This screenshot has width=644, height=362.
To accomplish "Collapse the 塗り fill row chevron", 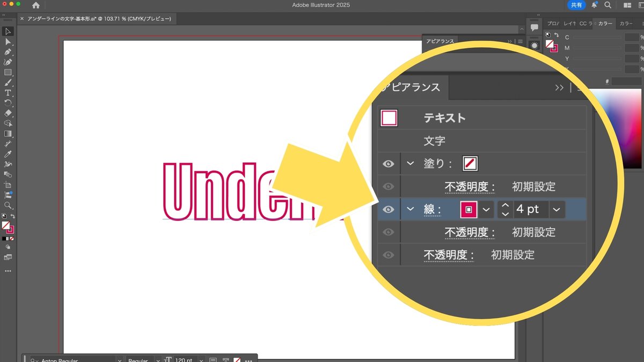I will click(411, 164).
